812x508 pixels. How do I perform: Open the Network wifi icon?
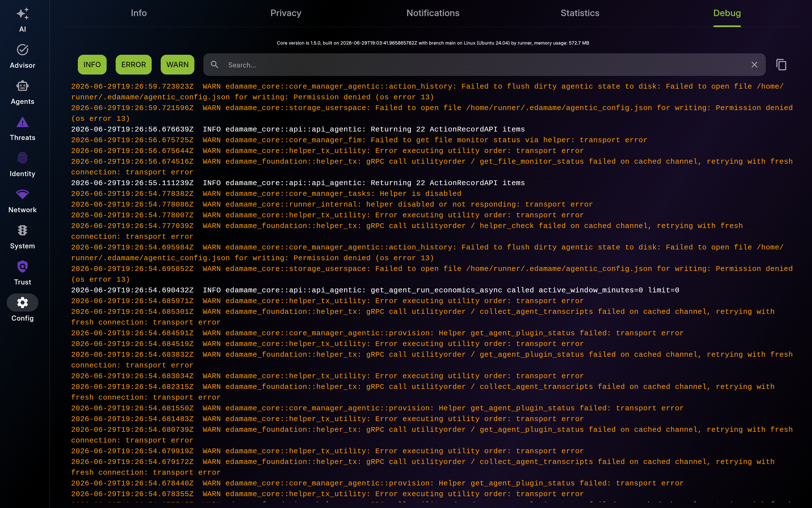23,194
